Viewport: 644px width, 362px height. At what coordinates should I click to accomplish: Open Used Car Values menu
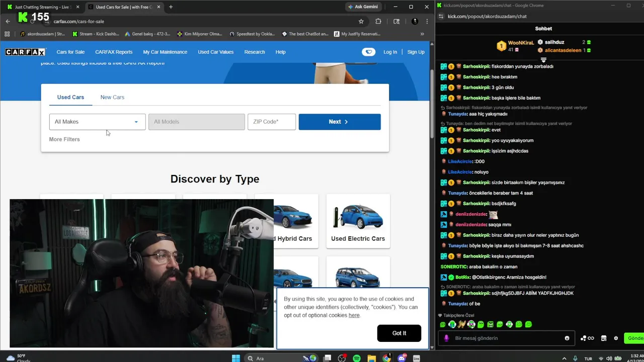tap(216, 52)
